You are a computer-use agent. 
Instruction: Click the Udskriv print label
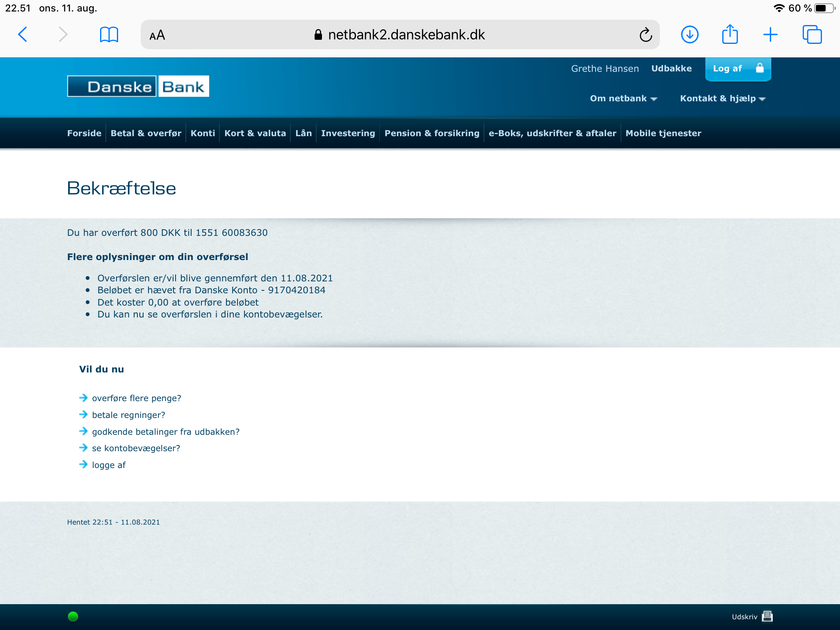[744, 617]
